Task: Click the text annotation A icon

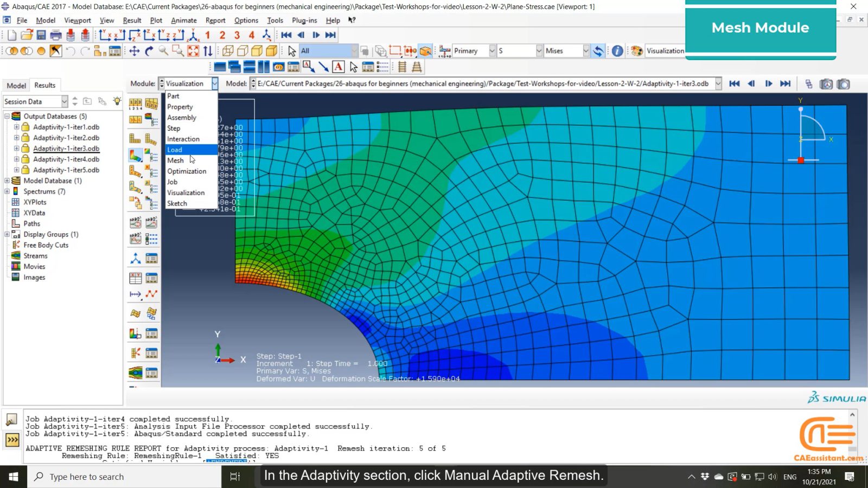Action: coord(338,67)
